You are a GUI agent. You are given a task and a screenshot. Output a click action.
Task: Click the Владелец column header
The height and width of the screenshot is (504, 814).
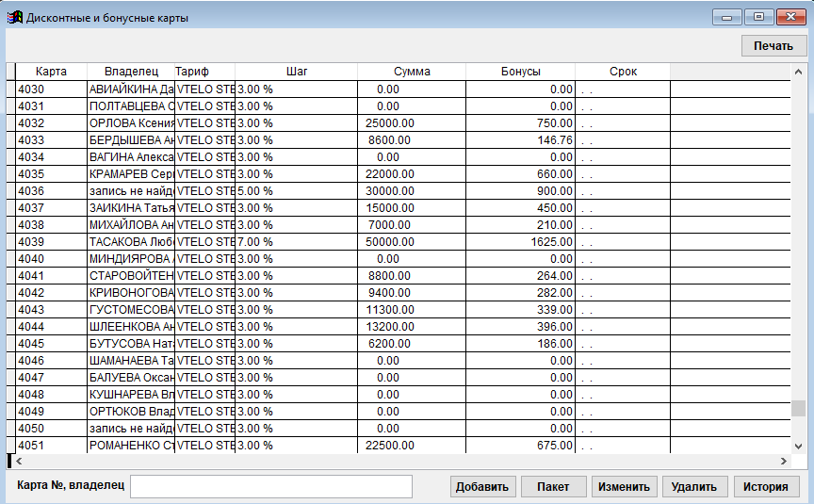[x=131, y=72]
